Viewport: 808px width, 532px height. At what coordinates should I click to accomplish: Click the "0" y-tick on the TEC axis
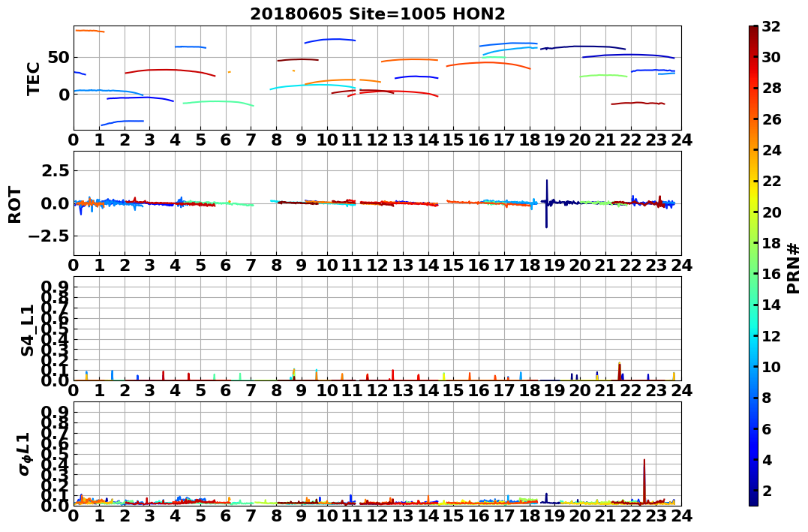pos(64,95)
